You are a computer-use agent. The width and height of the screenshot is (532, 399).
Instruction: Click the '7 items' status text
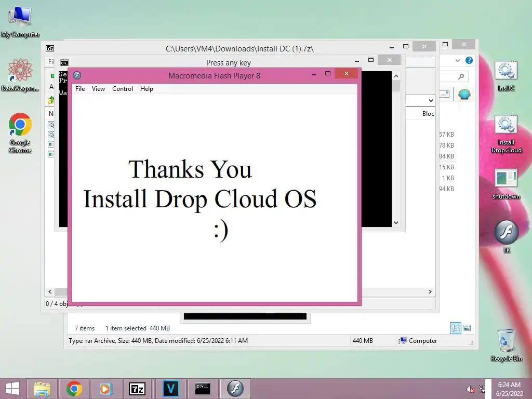click(x=85, y=328)
